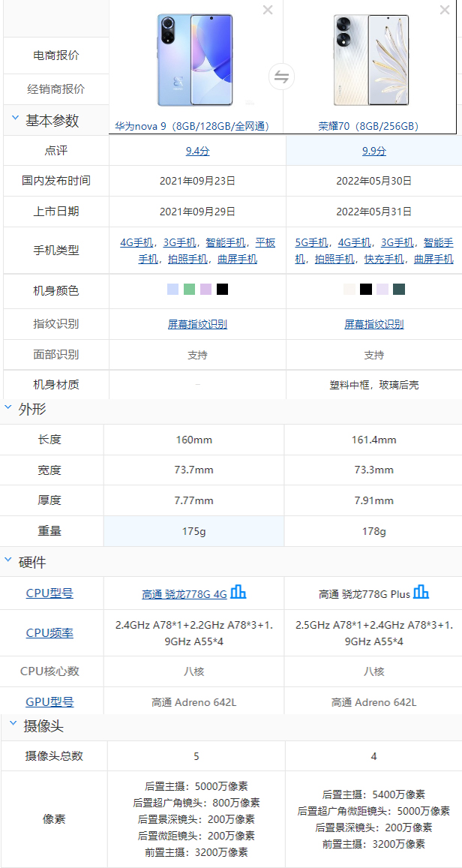The image size is (462, 868).
Task: Open 5G手机 category link
Action: [x=311, y=242]
